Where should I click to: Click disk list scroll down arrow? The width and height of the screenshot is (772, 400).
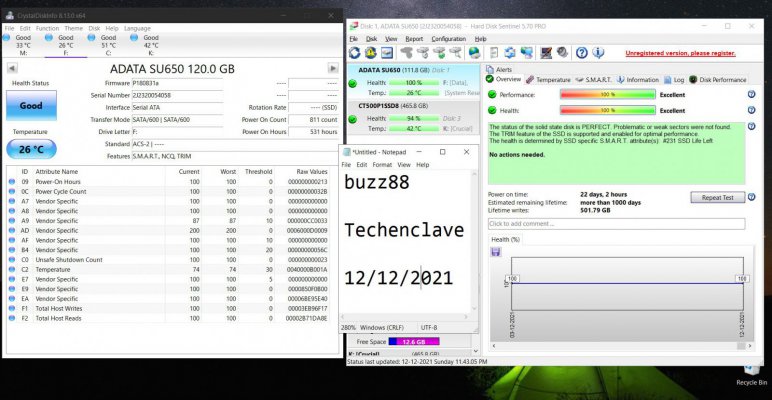[x=476, y=351]
